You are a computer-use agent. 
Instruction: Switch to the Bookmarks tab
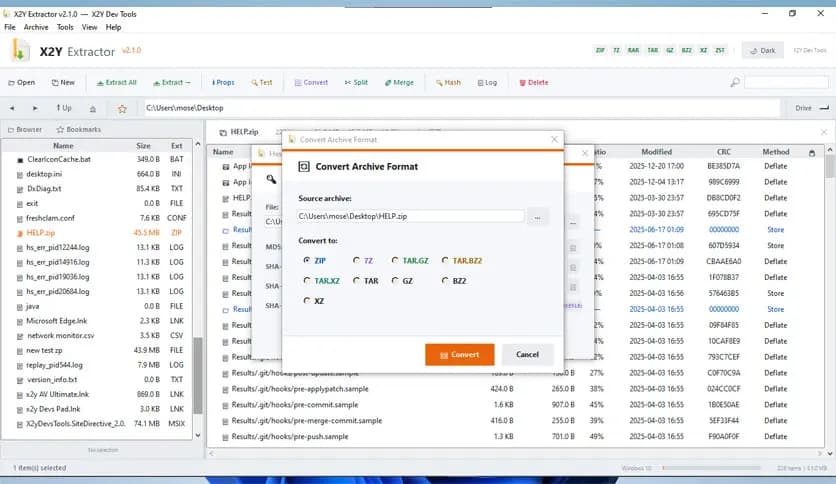tap(78, 130)
